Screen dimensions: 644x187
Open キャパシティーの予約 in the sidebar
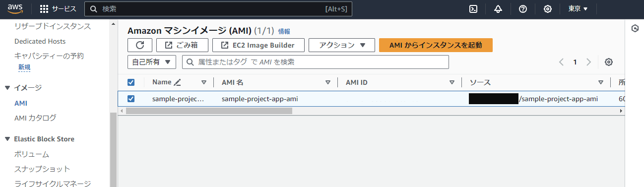[49, 56]
